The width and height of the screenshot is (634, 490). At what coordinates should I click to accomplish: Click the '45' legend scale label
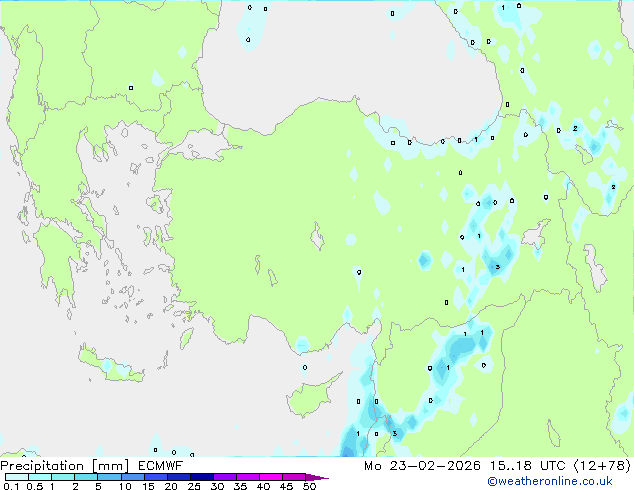tap(287, 486)
